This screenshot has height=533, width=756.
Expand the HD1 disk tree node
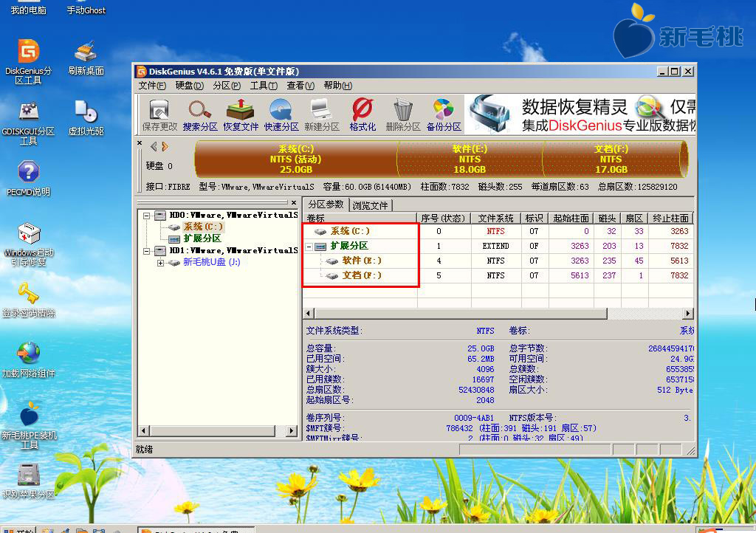tap(147, 251)
